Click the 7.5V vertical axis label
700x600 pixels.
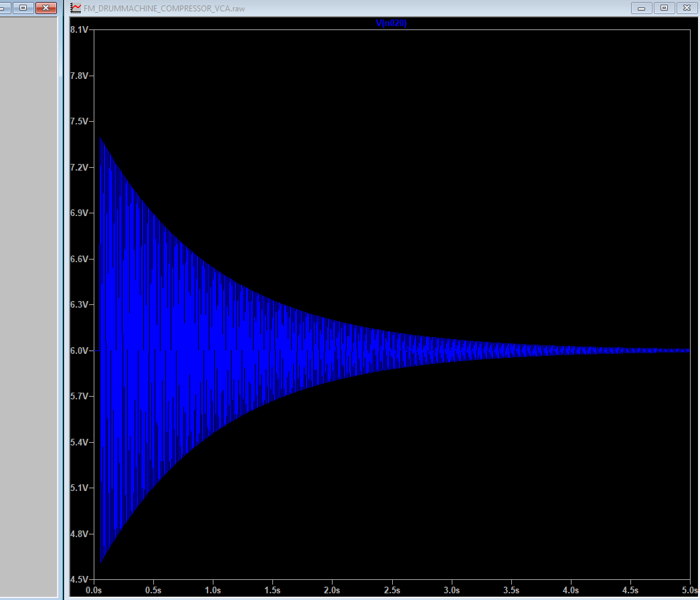[79, 121]
